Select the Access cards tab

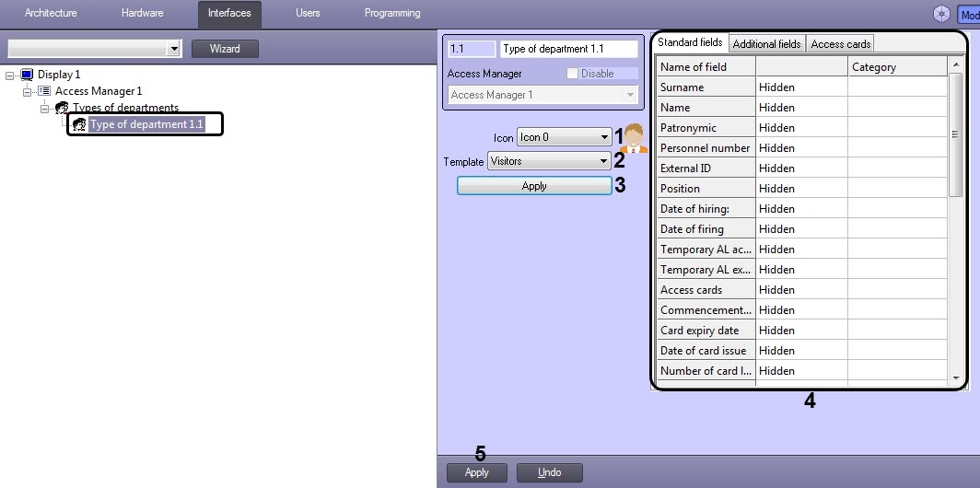tap(840, 44)
